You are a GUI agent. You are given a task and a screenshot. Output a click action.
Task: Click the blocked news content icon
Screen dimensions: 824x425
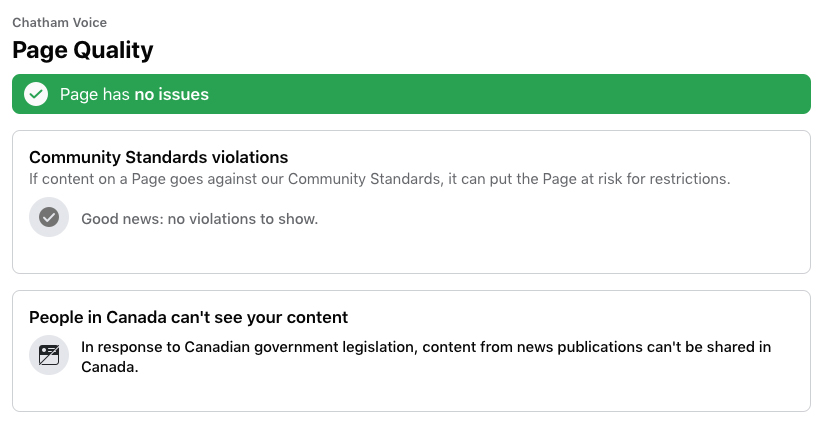coord(49,355)
